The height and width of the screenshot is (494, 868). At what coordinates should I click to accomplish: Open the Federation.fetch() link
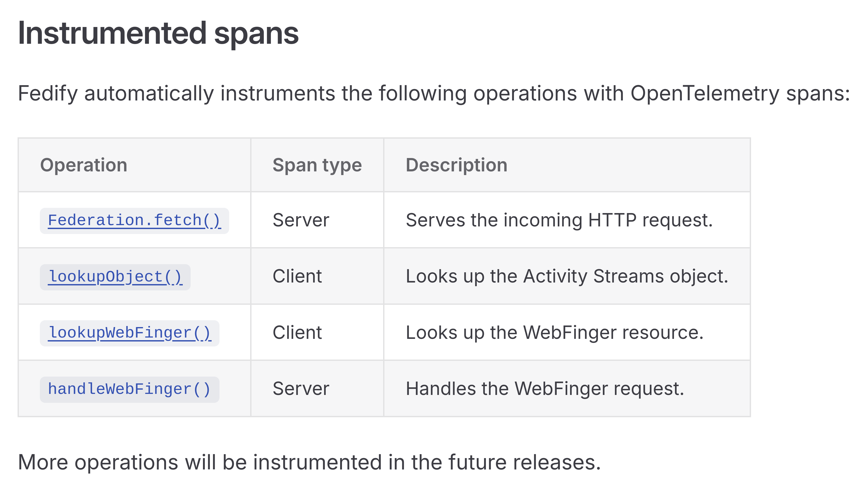[134, 221]
